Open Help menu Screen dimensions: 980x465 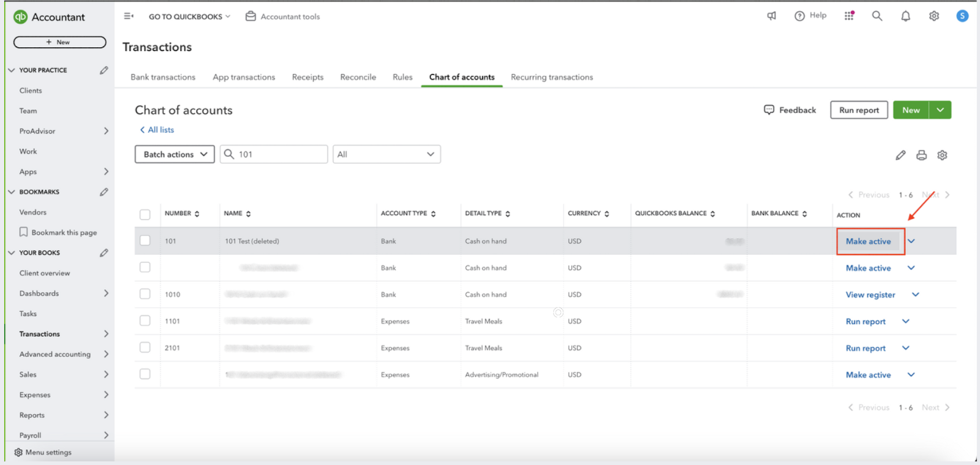tap(810, 16)
